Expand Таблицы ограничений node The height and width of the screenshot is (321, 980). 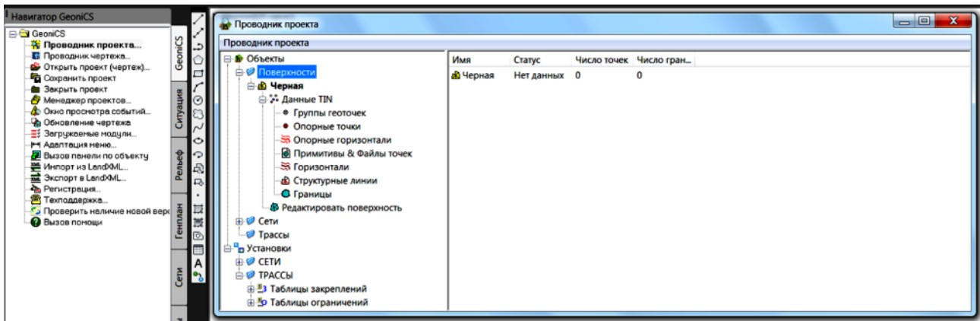tap(251, 303)
